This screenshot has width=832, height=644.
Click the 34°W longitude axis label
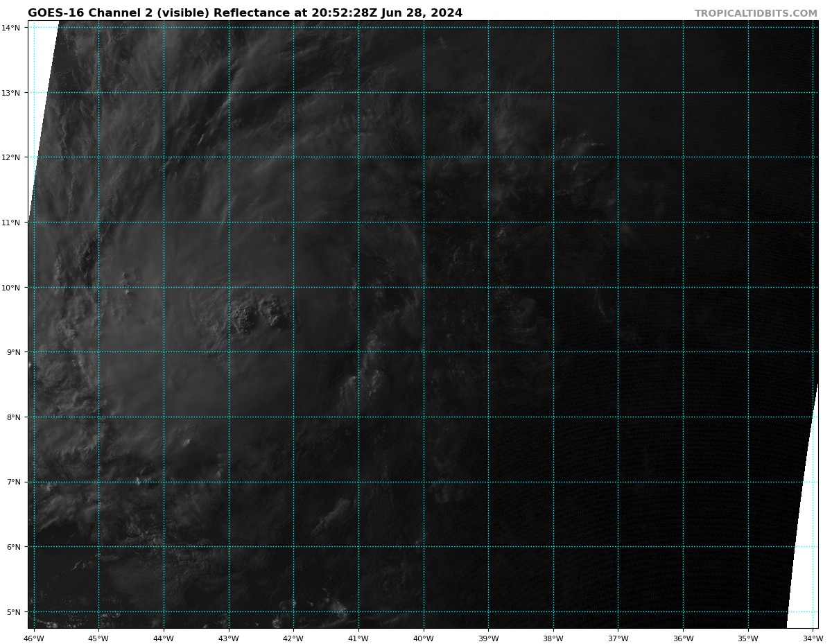(x=813, y=638)
